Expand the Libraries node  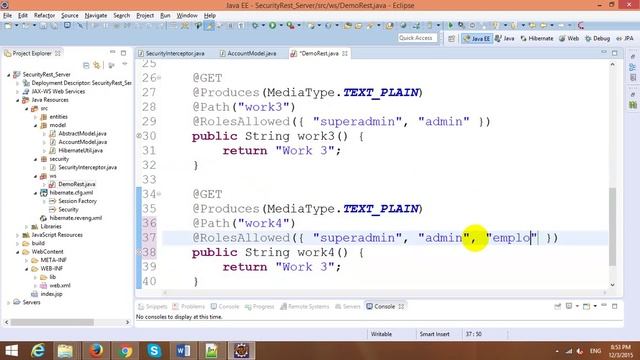coord(27,227)
